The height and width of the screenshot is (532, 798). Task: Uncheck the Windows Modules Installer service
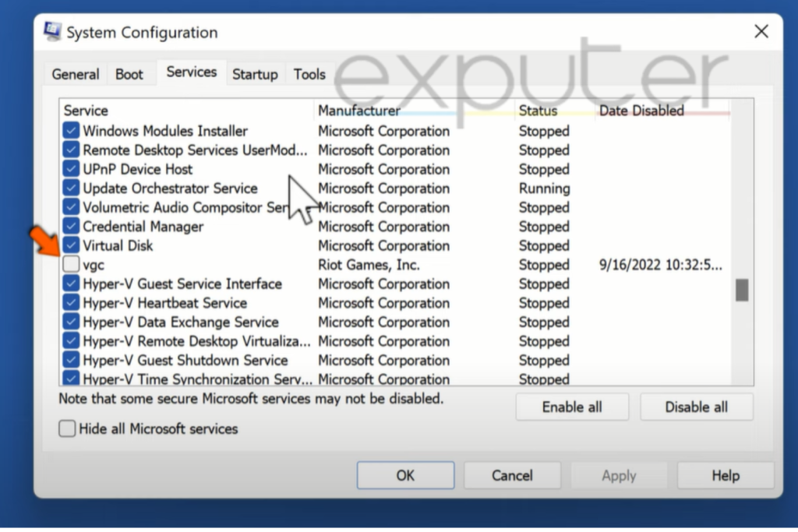70,131
